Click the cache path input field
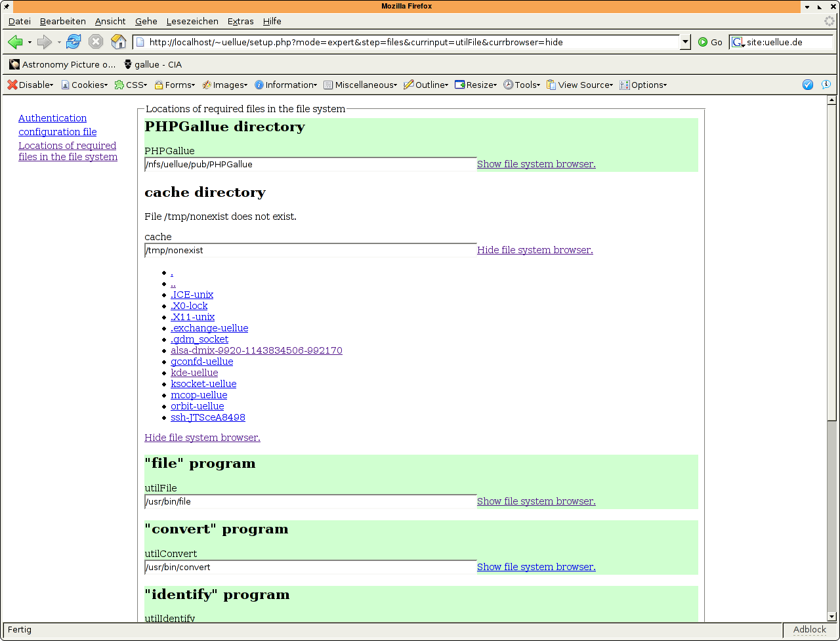840x641 pixels. coord(310,250)
